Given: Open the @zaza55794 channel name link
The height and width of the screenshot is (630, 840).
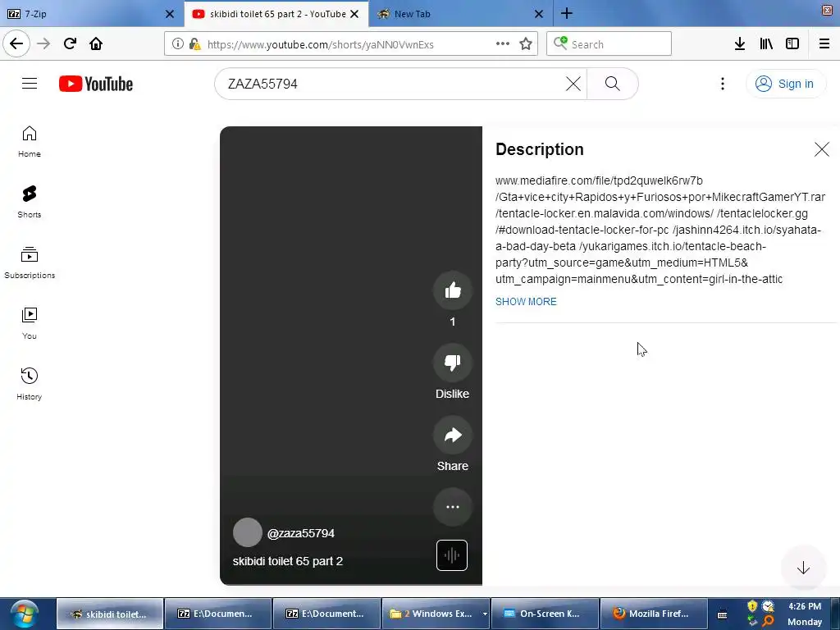Looking at the screenshot, I should click(x=300, y=533).
